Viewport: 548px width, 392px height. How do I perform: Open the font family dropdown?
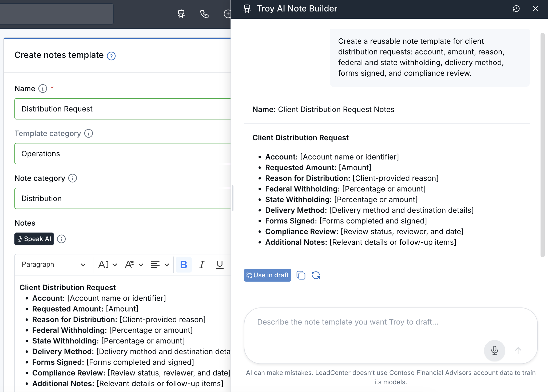[x=134, y=265]
